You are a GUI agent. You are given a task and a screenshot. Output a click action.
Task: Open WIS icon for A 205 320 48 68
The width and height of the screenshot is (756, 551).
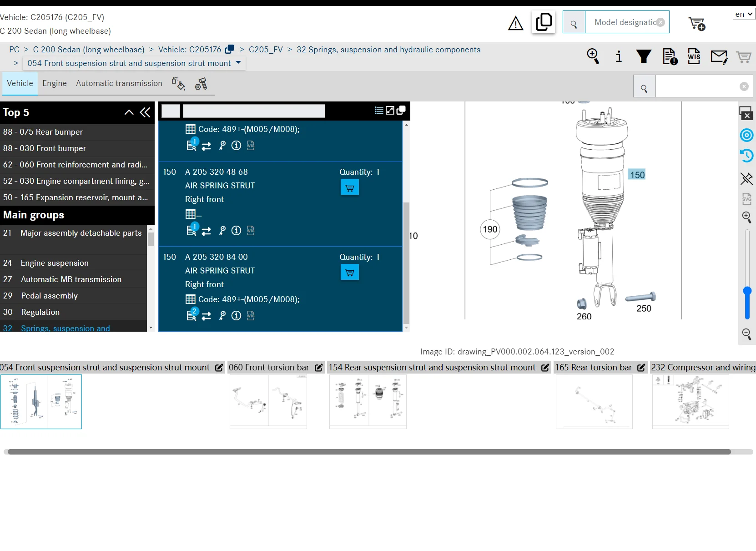[x=251, y=231]
